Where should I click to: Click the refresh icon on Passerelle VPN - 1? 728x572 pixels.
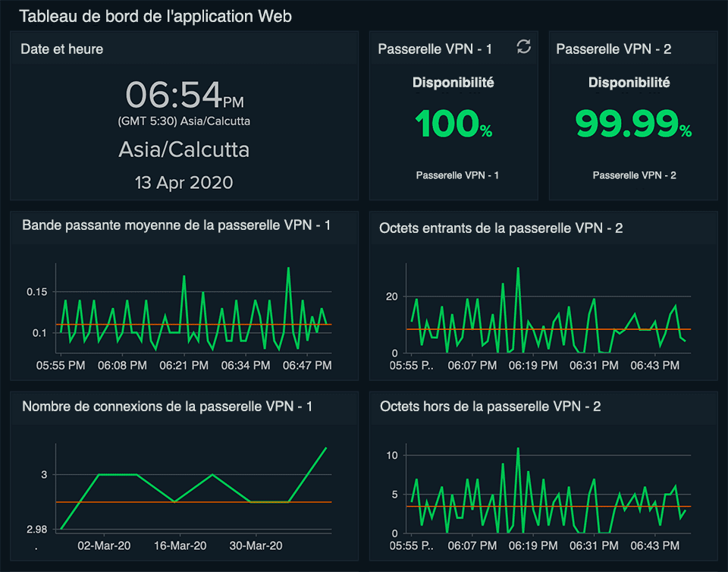tap(523, 46)
